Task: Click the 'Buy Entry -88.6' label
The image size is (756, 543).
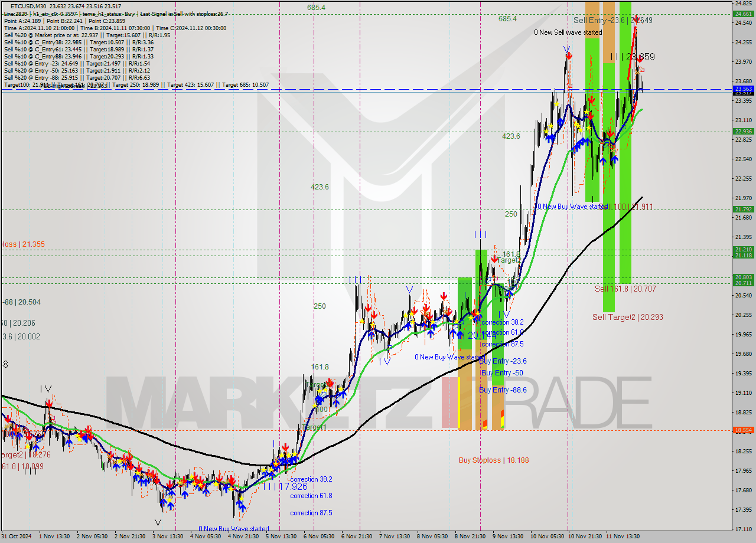Action: click(503, 390)
